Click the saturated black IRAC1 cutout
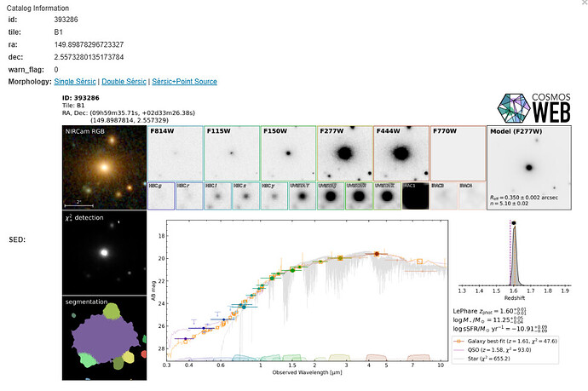The image size is (588, 391). (416, 196)
